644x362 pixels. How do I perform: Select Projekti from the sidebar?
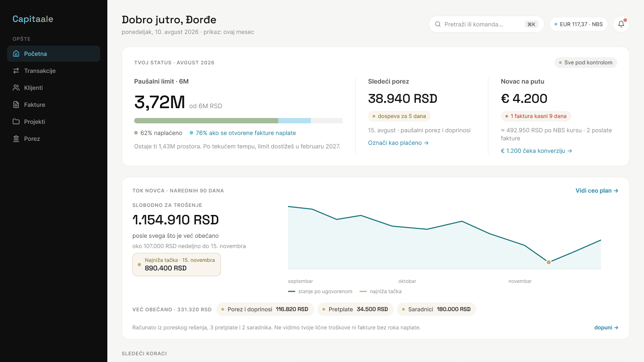click(x=54, y=122)
